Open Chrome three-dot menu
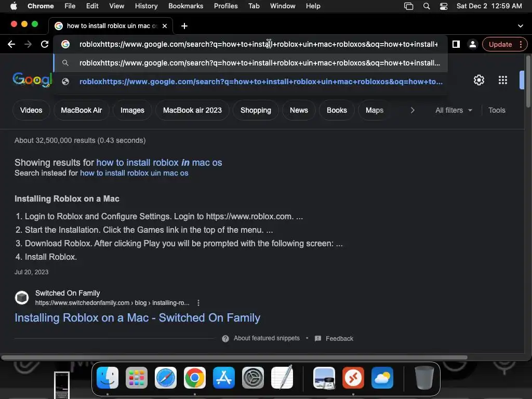Image resolution: width=532 pixels, height=399 pixels. coord(521,44)
